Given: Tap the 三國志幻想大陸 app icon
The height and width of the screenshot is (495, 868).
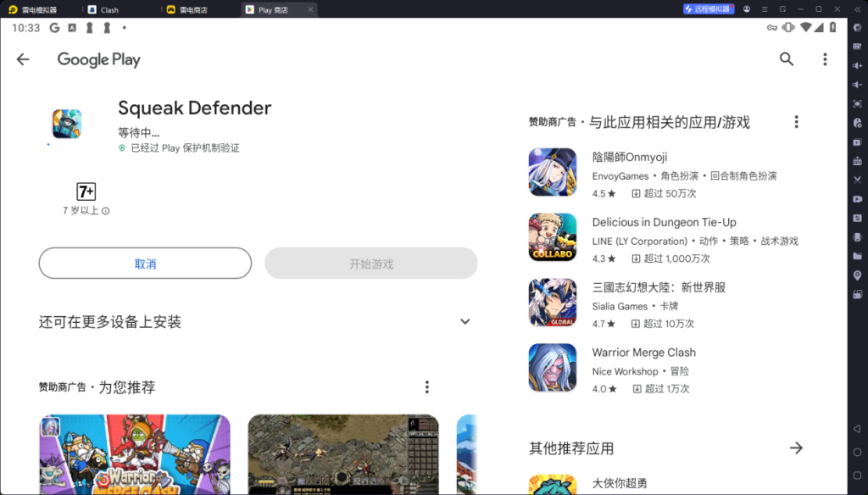Looking at the screenshot, I should (553, 303).
